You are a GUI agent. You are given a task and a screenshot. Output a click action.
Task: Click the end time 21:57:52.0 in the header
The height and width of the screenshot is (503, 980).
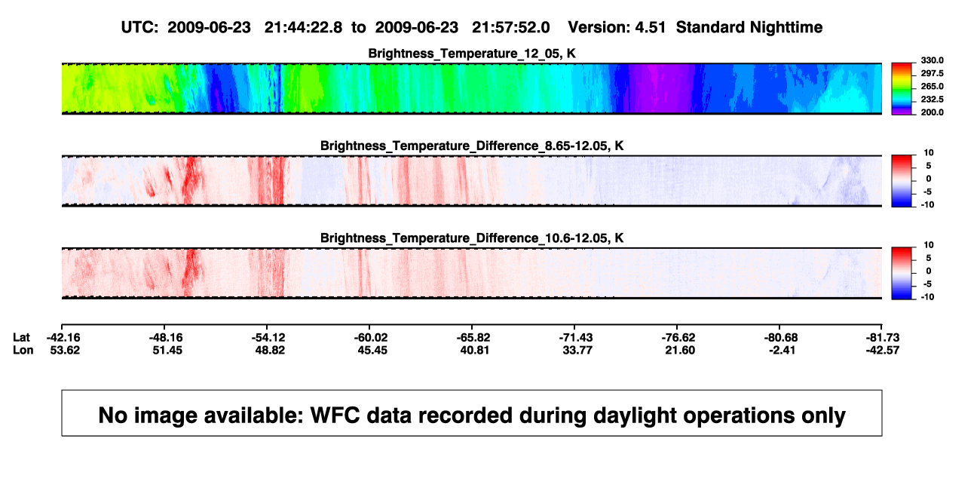511,27
